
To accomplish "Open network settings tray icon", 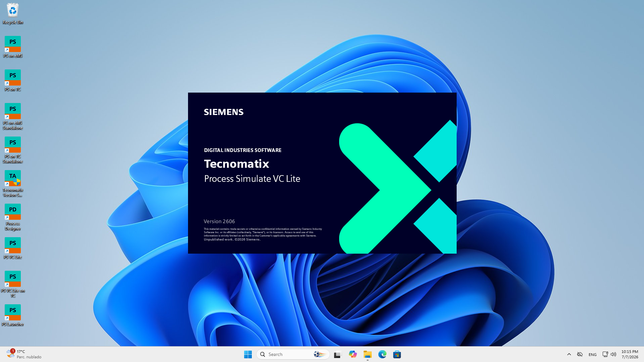I will 605,354.
